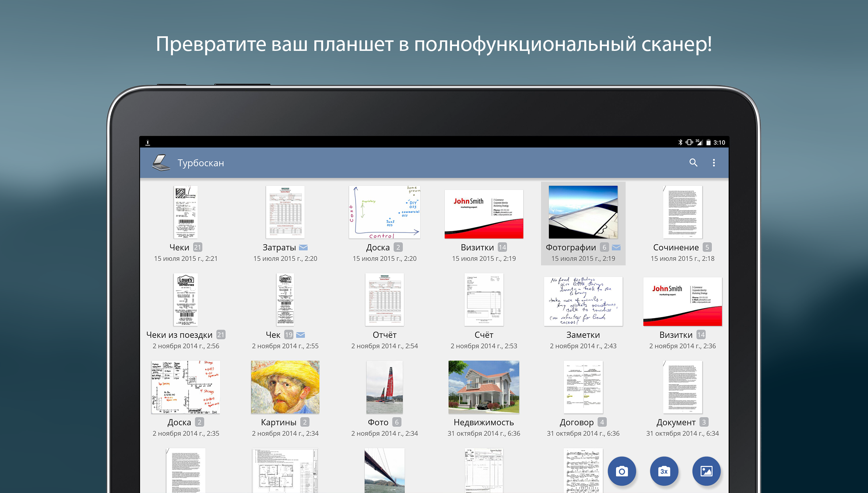
Task: Open the Договор contract thumbnail
Action: 583,387
